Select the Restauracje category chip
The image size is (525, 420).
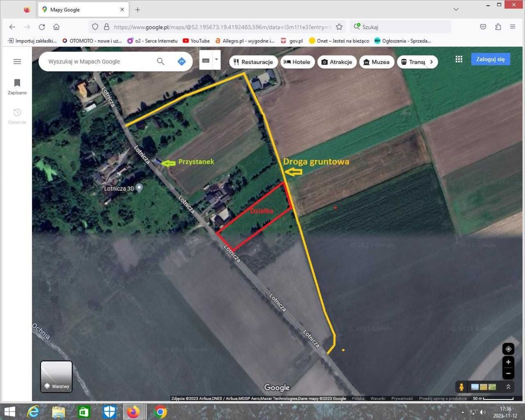point(253,62)
